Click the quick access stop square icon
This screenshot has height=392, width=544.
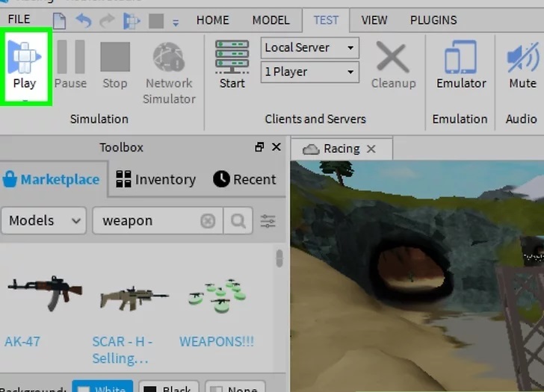pyautogui.click(x=156, y=21)
